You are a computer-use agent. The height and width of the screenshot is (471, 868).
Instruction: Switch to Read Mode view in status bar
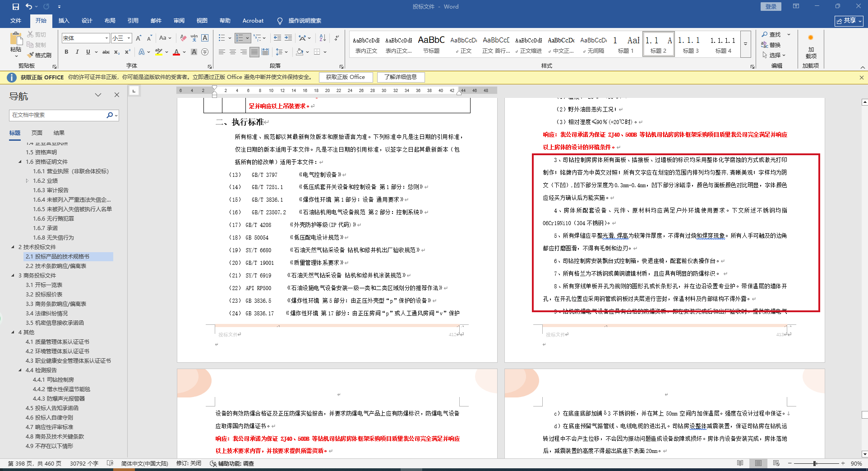tap(740, 463)
